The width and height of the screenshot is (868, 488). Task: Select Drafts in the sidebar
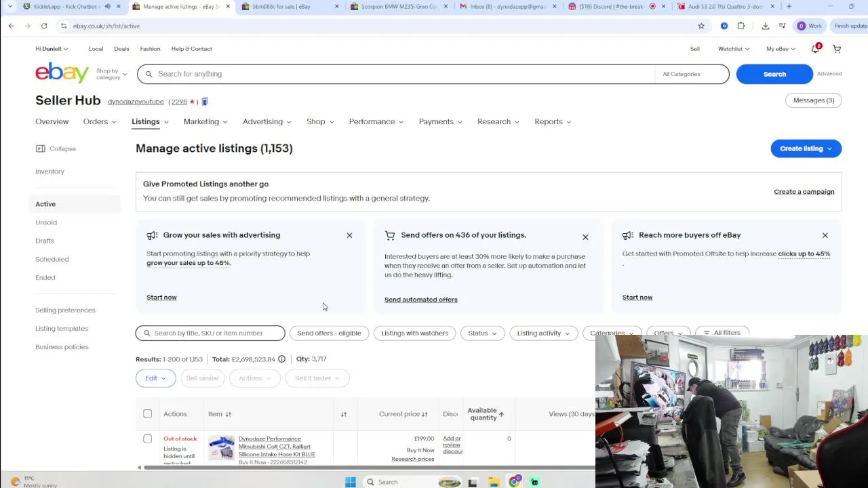[45, 241]
